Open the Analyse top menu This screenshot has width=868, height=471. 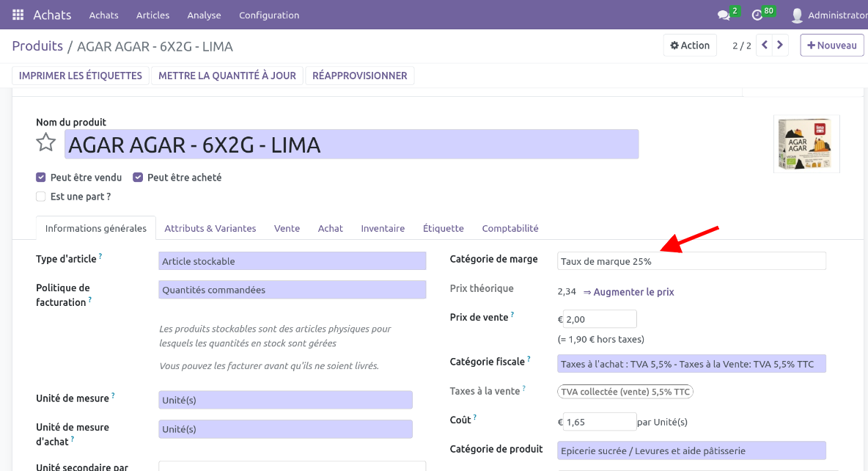(204, 15)
